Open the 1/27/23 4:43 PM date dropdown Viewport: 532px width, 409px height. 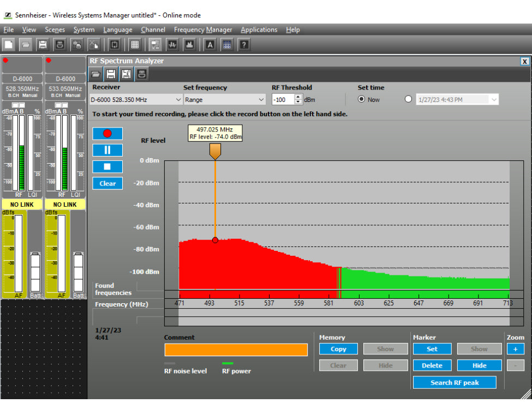tap(494, 100)
